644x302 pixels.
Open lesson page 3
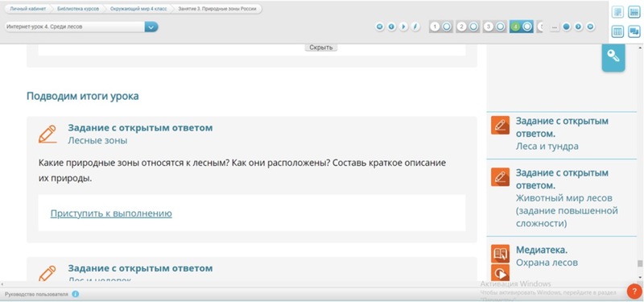[489, 27]
